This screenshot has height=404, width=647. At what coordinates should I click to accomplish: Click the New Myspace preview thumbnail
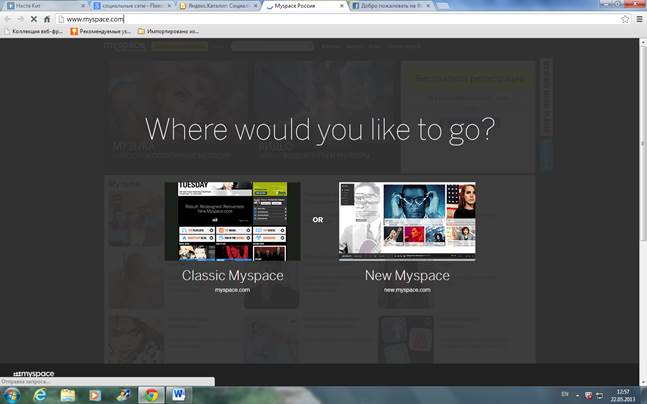[x=407, y=221]
